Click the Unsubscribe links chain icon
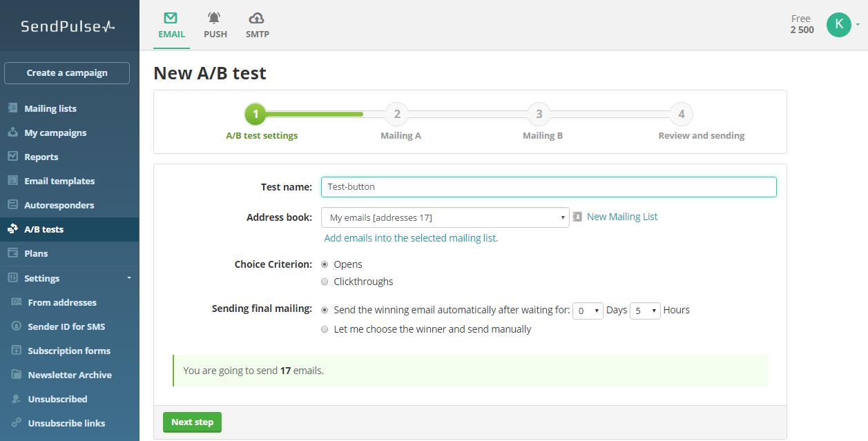868x441 pixels. tap(16, 423)
